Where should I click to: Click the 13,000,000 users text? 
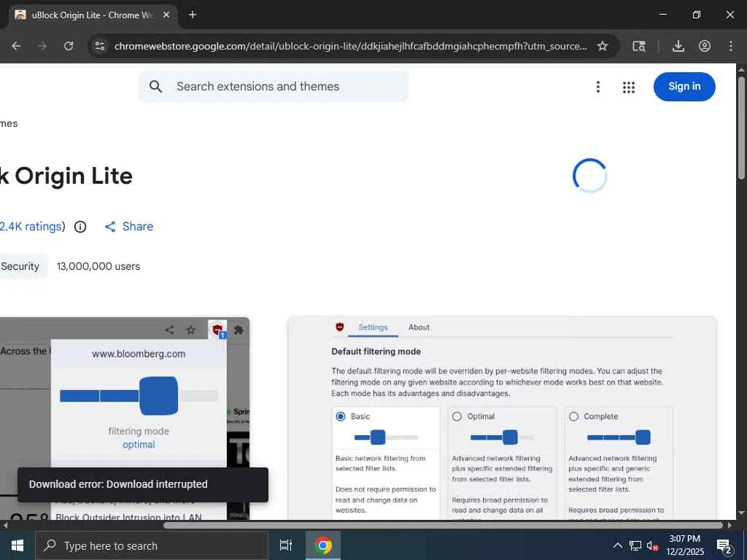[x=98, y=266]
